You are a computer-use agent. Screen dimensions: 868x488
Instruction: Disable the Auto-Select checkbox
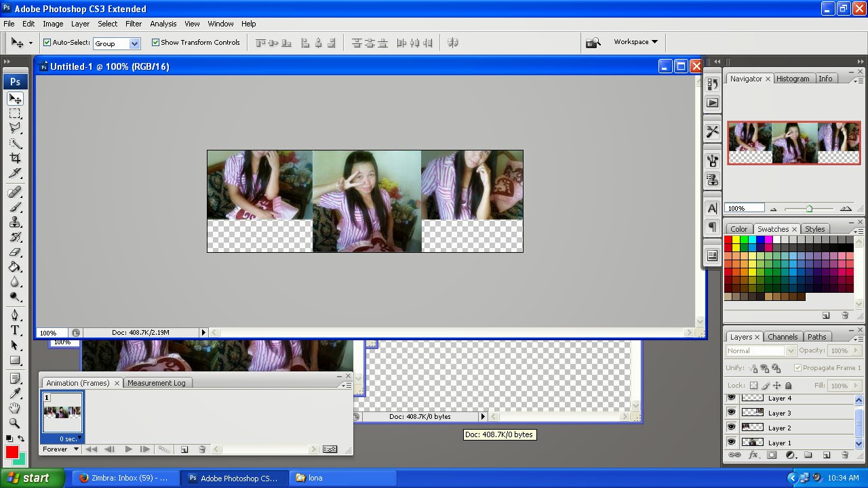tap(47, 42)
